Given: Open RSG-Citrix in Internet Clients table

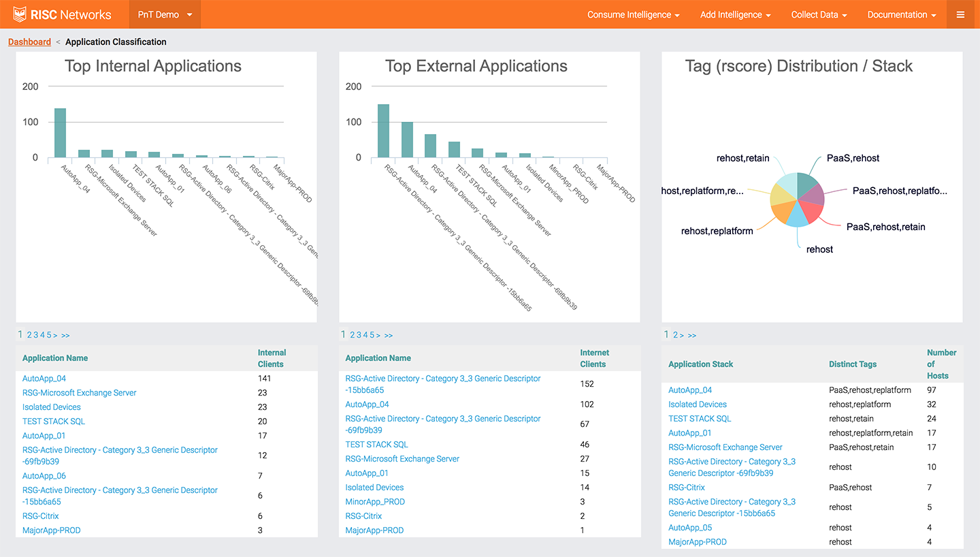Looking at the screenshot, I should 364,516.
